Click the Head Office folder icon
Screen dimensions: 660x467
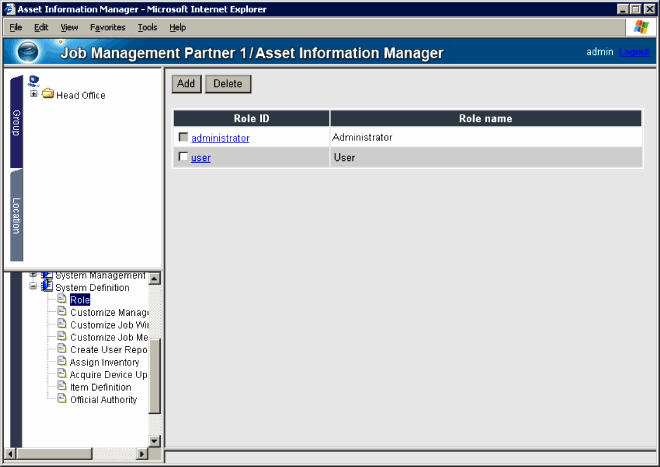coord(48,93)
